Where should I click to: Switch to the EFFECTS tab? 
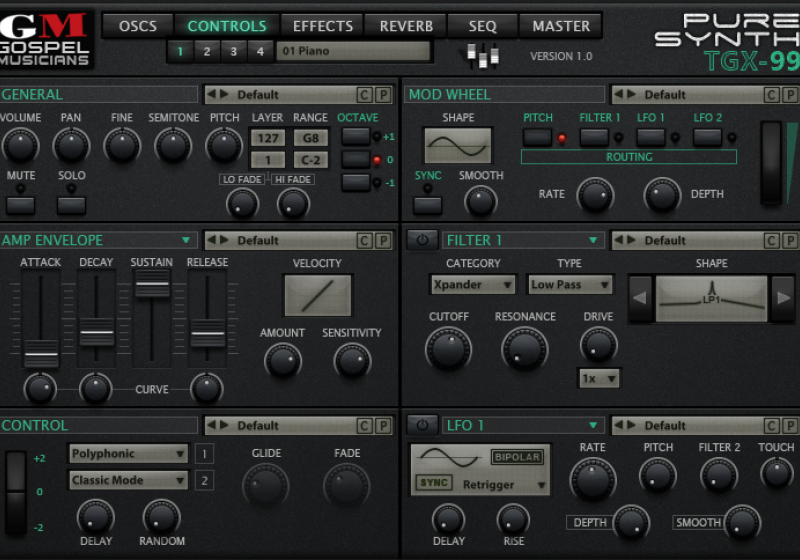[322, 26]
